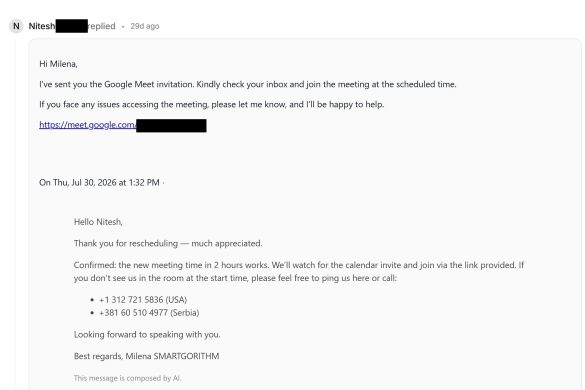Click 'Best regards, Milena SMARTGORITHM' signature
Viewport: 585px width, 390px height.
[147, 356]
